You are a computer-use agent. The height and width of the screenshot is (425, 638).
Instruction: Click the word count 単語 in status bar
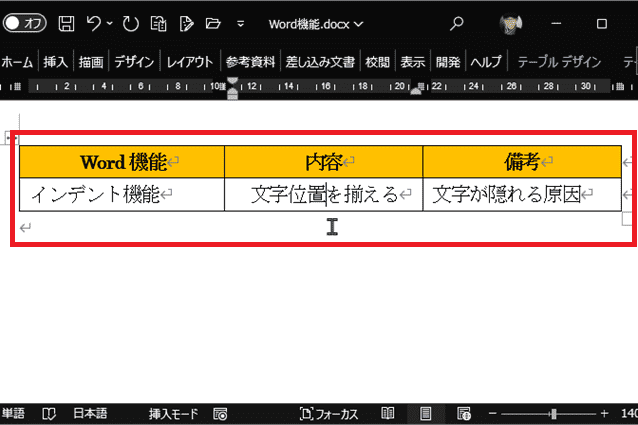pos(13,414)
